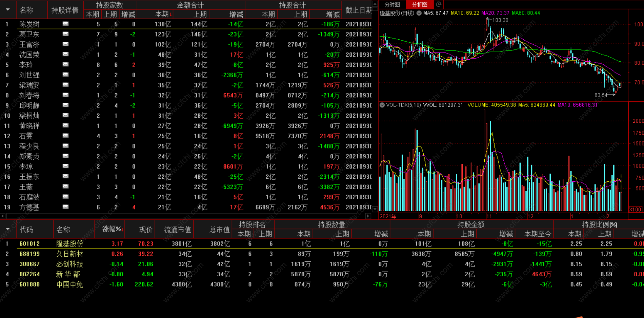Screen dimensions: 644x318
Task: Sort stock table by 涨幅% column
Action: coord(112,230)
